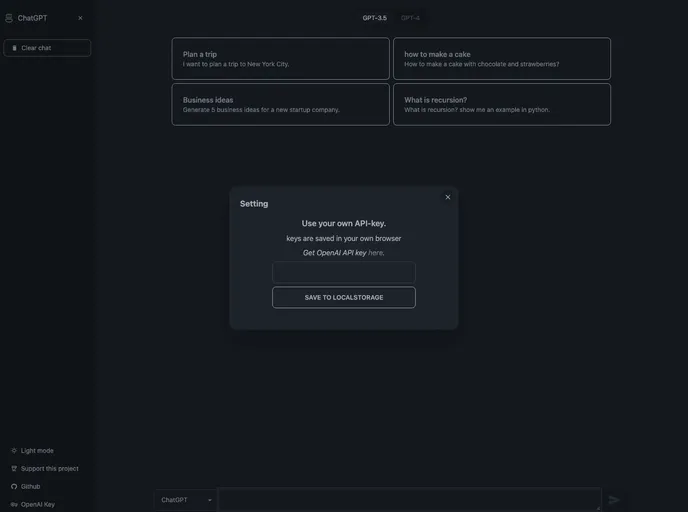Click the ChatGPT title in the sidebar
Viewport: 688px width, 512px height.
pos(32,18)
